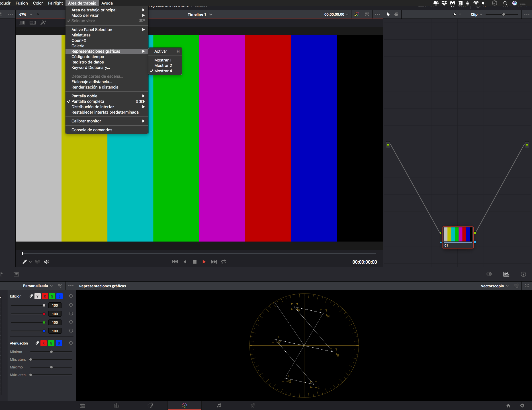Open project settings gear icon

pyautogui.click(x=522, y=405)
